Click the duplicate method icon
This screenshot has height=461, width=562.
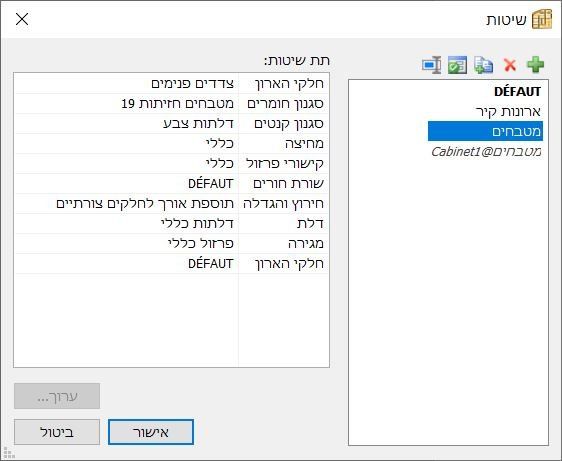point(484,65)
